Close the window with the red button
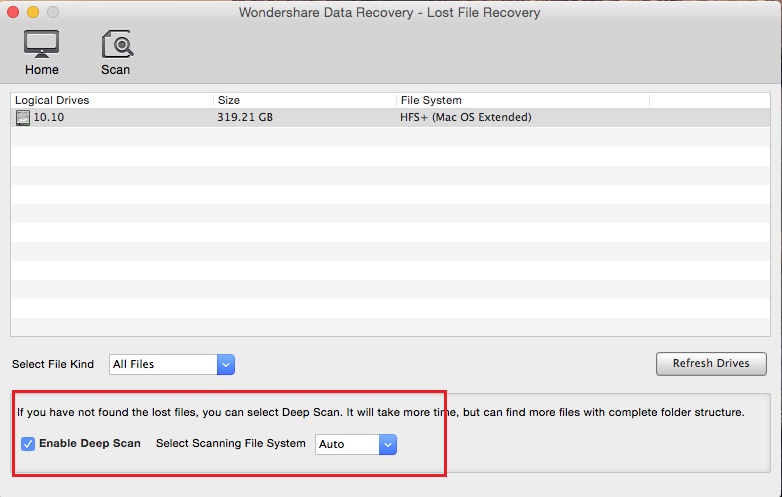 coord(13,12)
